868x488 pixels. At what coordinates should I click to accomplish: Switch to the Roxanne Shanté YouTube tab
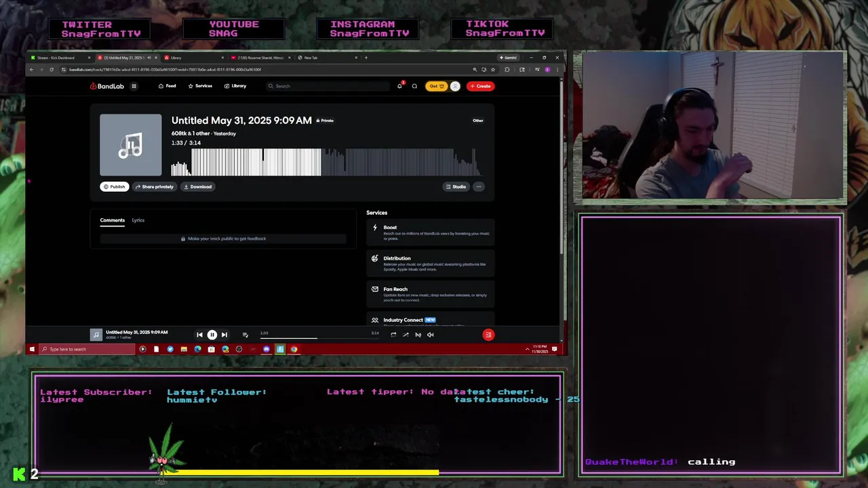point(260,58)
